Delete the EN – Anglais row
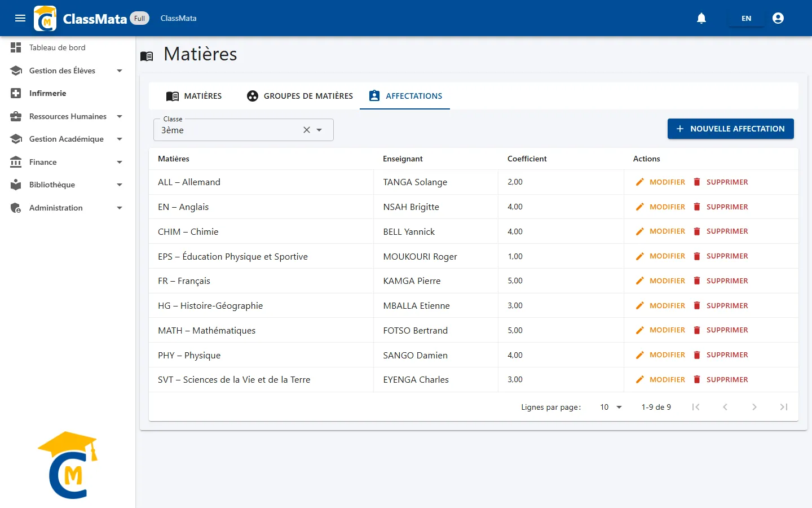812x508 pixels. [720, 207]
